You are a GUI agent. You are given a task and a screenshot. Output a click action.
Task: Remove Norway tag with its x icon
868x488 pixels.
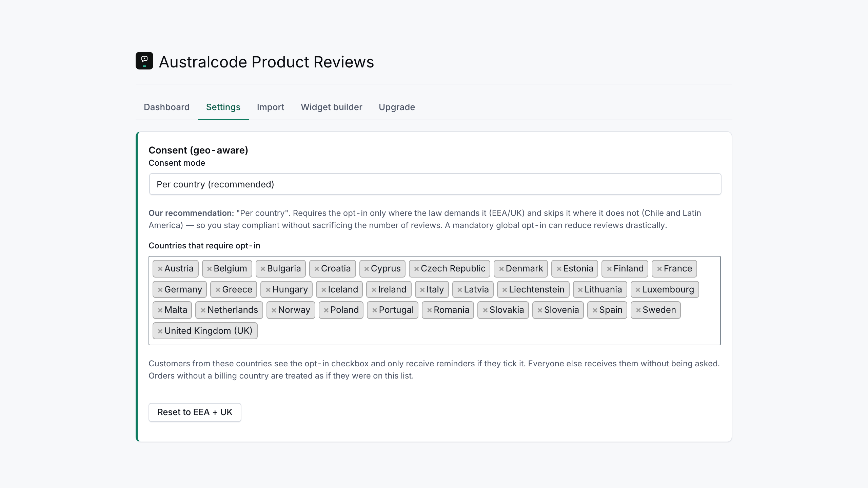pos(274,310)
